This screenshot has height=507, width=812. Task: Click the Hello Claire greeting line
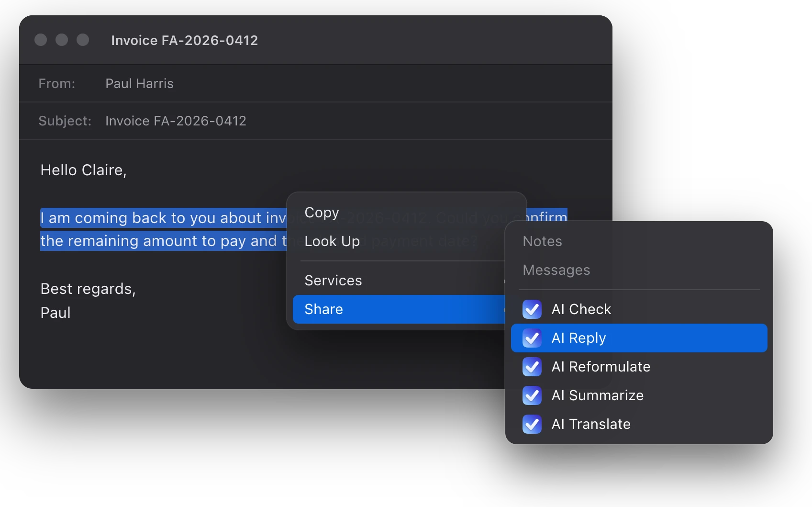pyautogui.click(x=83, y=170)
